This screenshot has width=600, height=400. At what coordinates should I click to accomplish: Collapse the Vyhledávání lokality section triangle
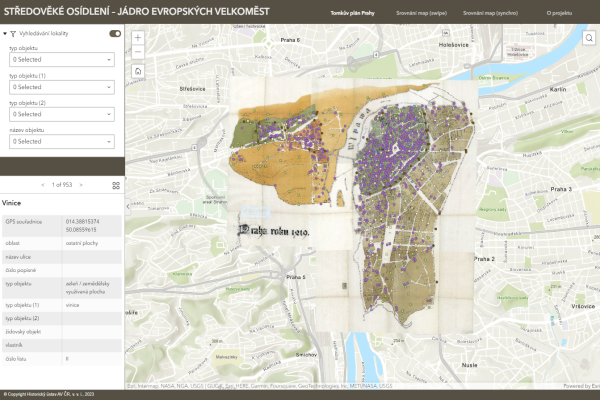(5, 34)
